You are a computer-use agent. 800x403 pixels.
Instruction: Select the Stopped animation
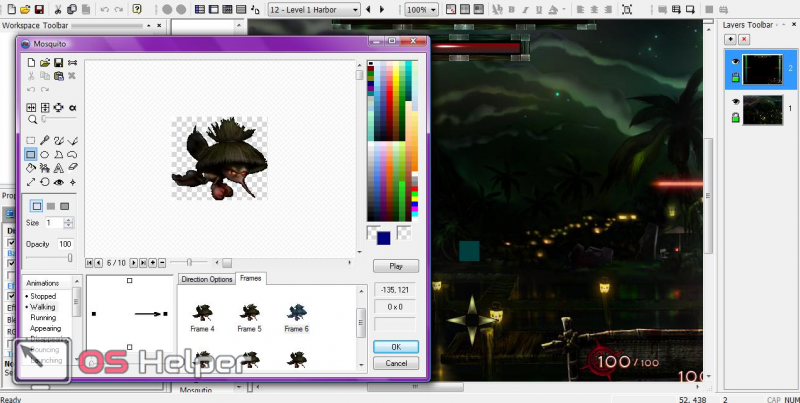click(43, 296)
